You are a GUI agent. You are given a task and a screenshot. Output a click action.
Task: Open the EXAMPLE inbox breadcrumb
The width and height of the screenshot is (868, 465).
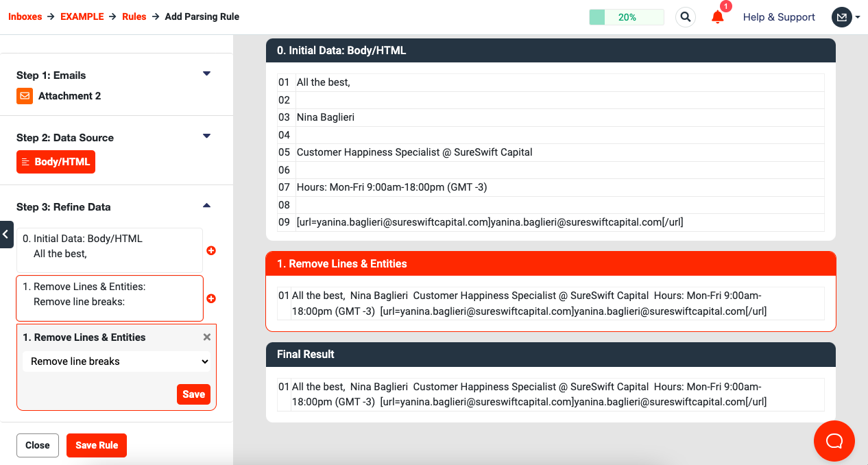pyautogui.click(x=82, y=16)
